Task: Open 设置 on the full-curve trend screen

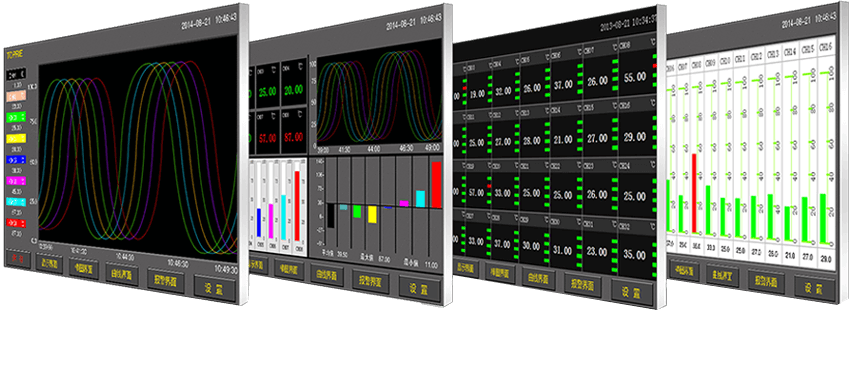Action: [215, 288]
